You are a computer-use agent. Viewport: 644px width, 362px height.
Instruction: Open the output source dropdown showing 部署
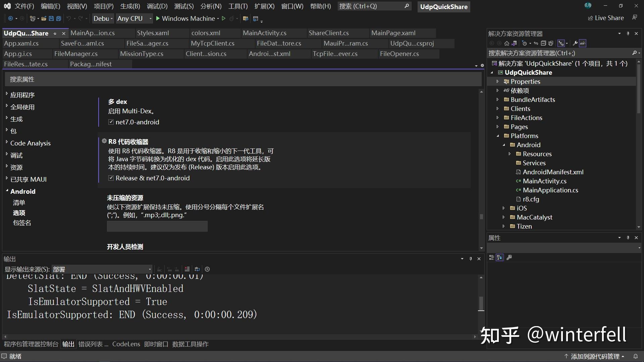pyautogui.click(x=149, y=269)
